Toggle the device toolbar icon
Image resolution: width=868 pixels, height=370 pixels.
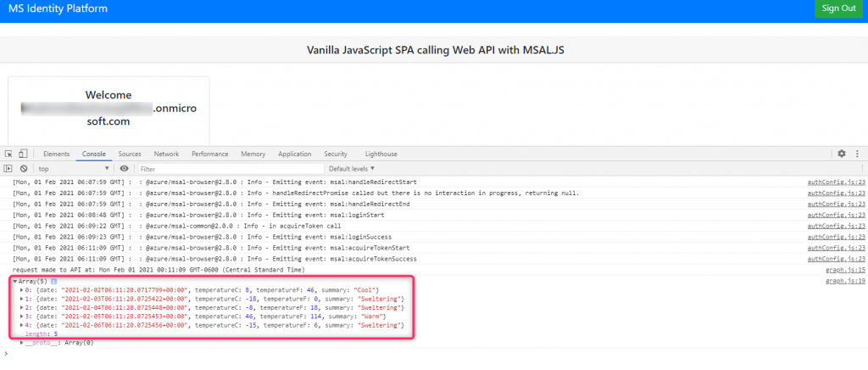(23, 154)
